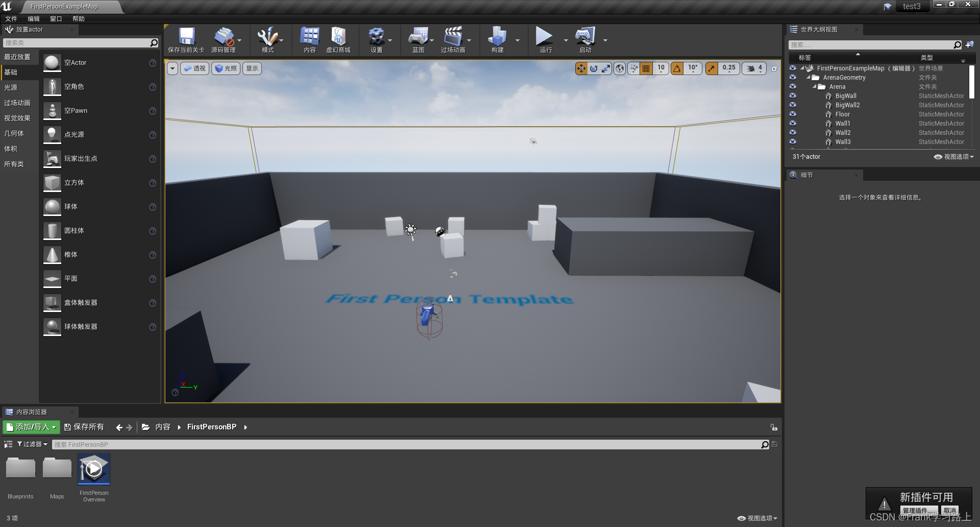Select the Cone (椎体) item
The height and width of the screenshot is (527, 980).
(100, 255)
